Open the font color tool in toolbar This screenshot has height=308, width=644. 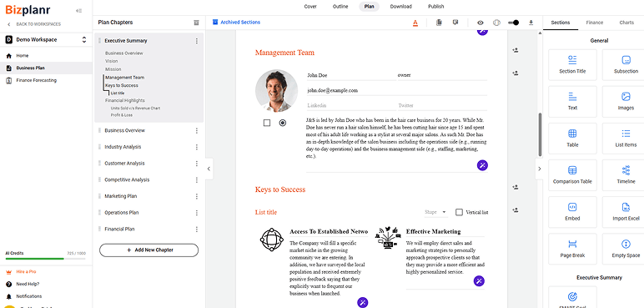pos(415,23)
